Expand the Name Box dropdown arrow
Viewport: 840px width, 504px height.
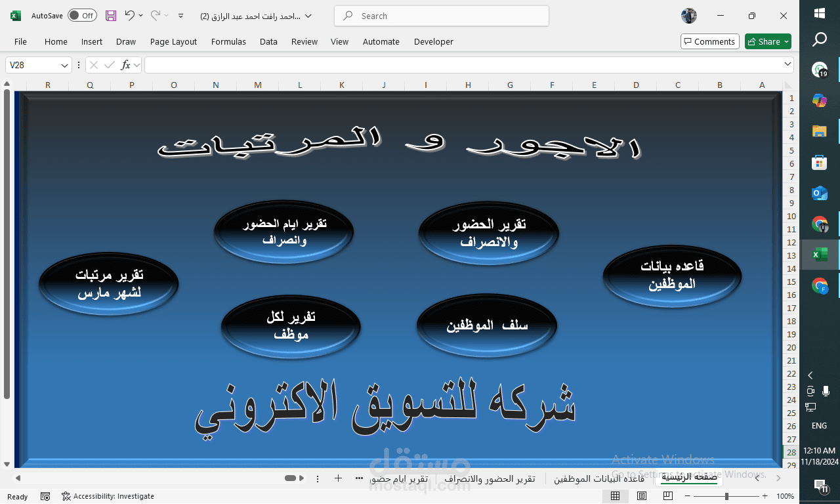click(x=65, y=65)
